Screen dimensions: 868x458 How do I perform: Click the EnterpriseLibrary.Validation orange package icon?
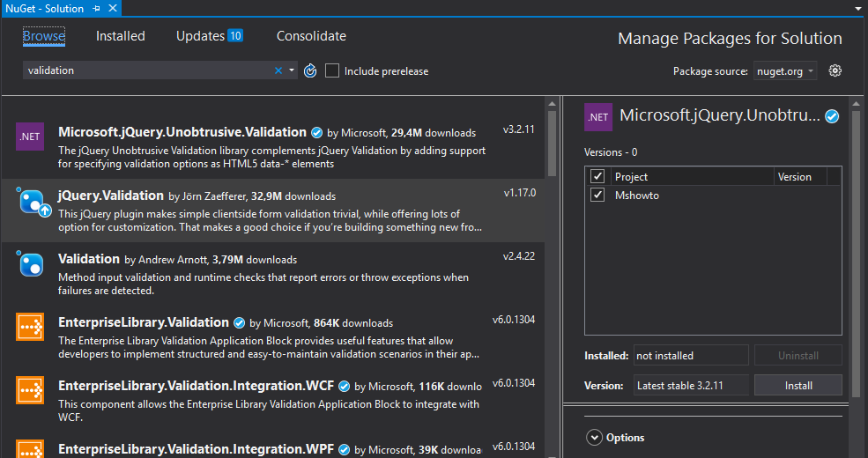pyautogui.click(x=30, y=327)
